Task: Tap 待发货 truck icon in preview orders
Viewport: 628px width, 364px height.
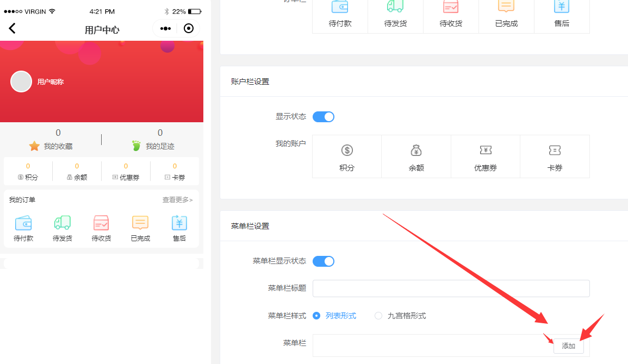Action: [63, 223]
